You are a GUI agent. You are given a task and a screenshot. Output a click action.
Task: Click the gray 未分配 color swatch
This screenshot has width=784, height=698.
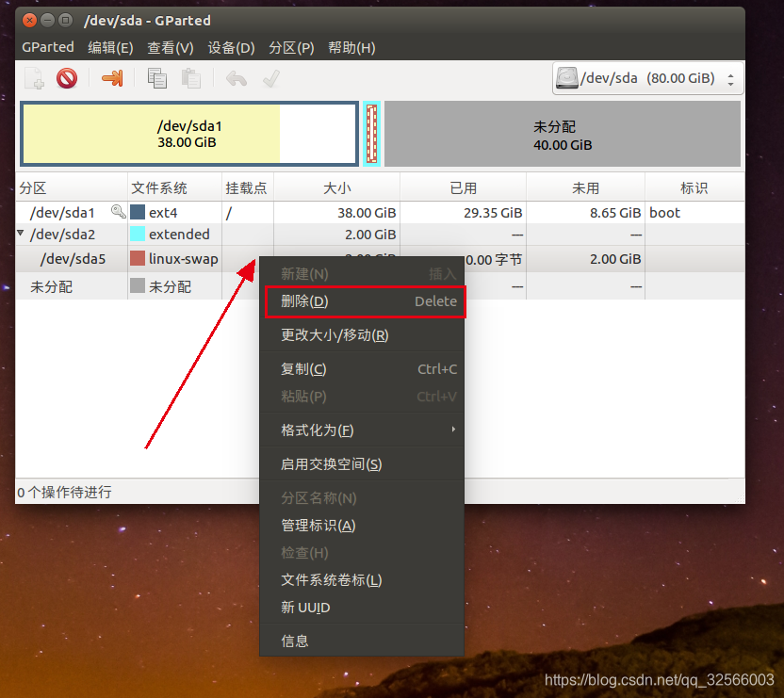[138, 286]
